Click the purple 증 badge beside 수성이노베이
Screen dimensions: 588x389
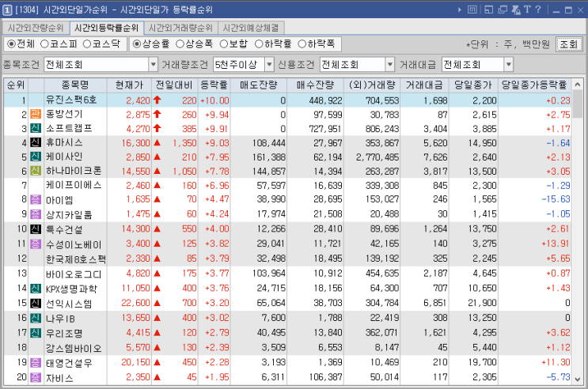point(36,244)
